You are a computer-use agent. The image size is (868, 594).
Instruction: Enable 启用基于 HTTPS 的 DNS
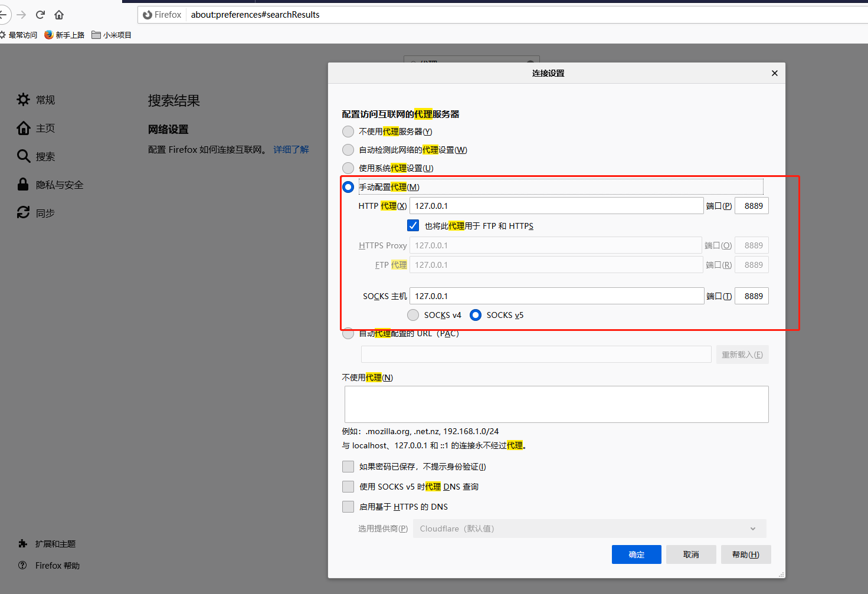(x=348, y=506)
